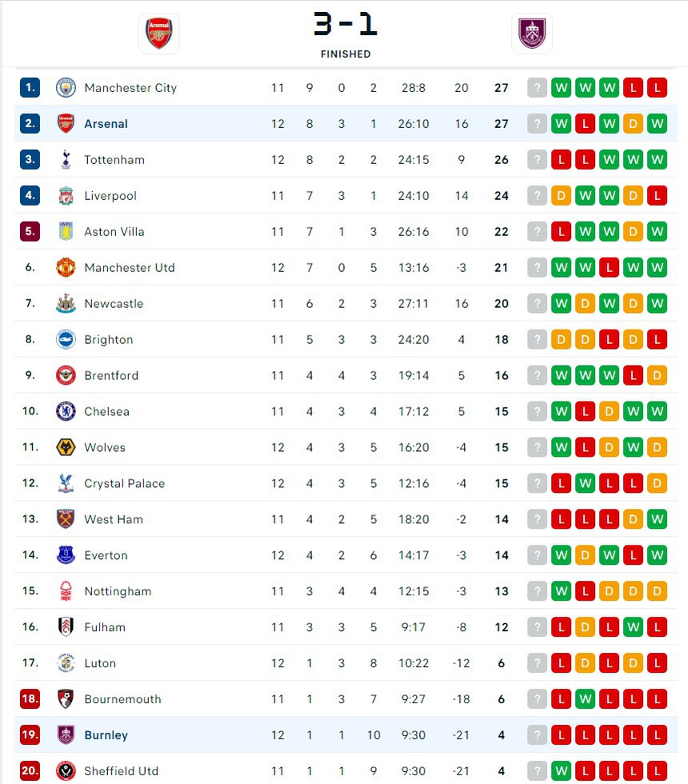The image size is (688, 784).
Task: Click the Arsenal crest in the match header
Action: click(159, 34)
